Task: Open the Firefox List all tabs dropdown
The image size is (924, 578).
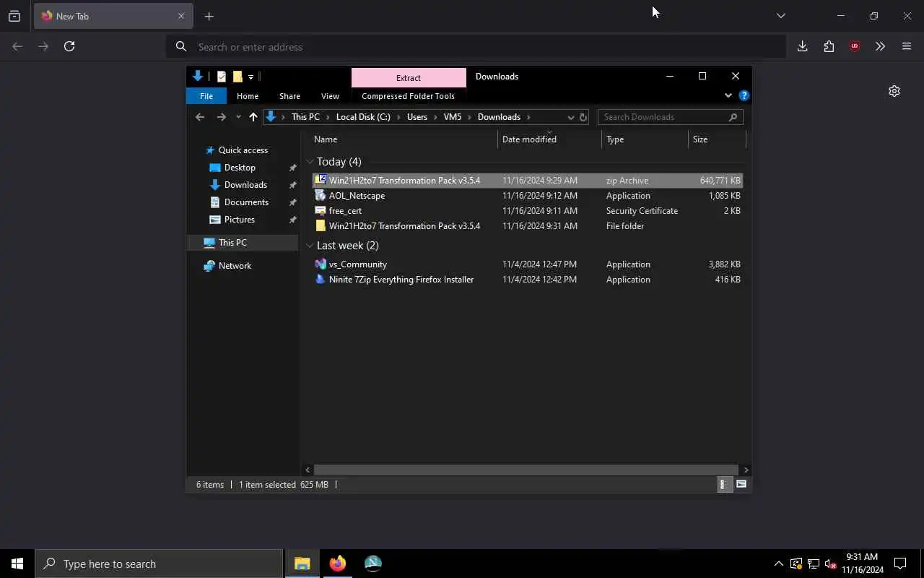Action: [x=780, y=15]
